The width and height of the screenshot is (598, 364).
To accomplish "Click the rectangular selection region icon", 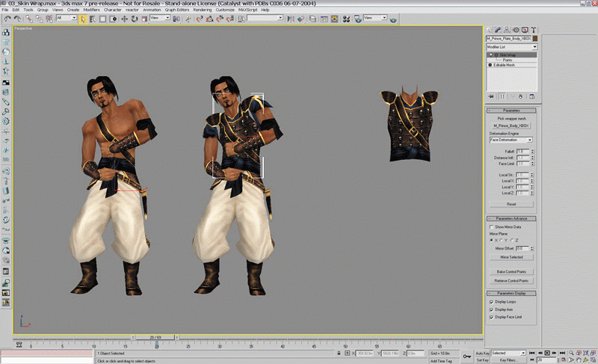I will tap(102, 19).
